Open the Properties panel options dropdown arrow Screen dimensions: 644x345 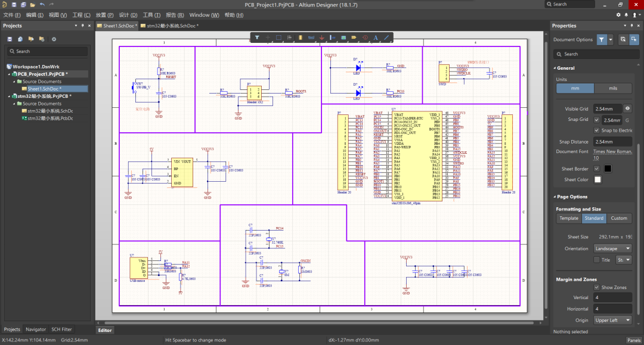point(625,26)
